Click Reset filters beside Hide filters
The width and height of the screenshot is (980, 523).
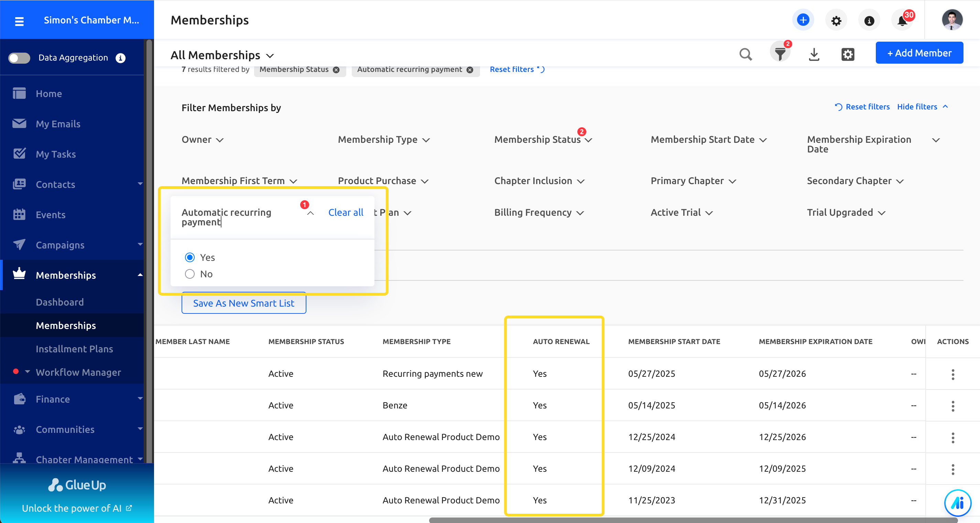pos(862,107)
